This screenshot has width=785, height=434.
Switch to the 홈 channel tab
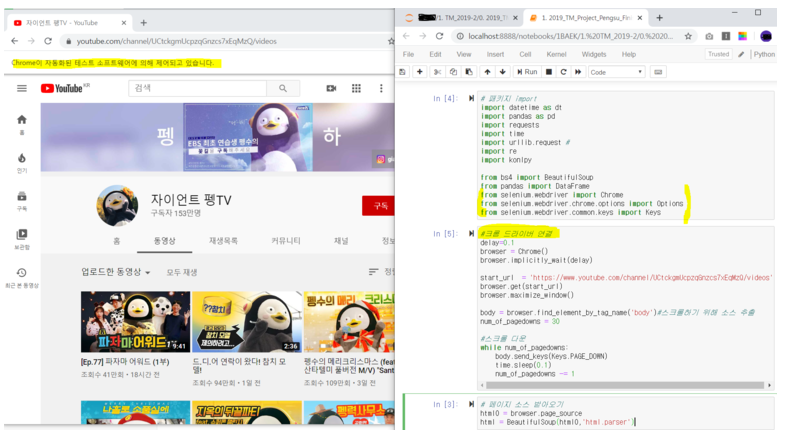coord(117,241)
